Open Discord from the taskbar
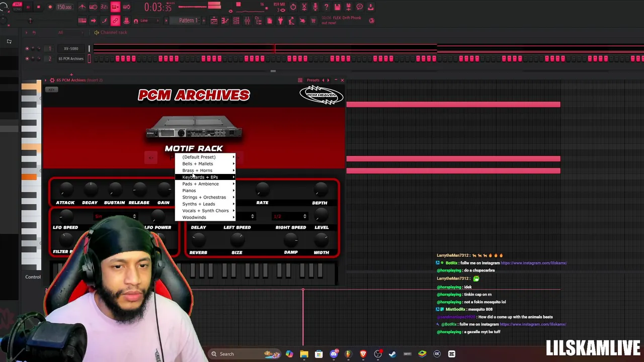The image size is (644, 362). [334, 354]
